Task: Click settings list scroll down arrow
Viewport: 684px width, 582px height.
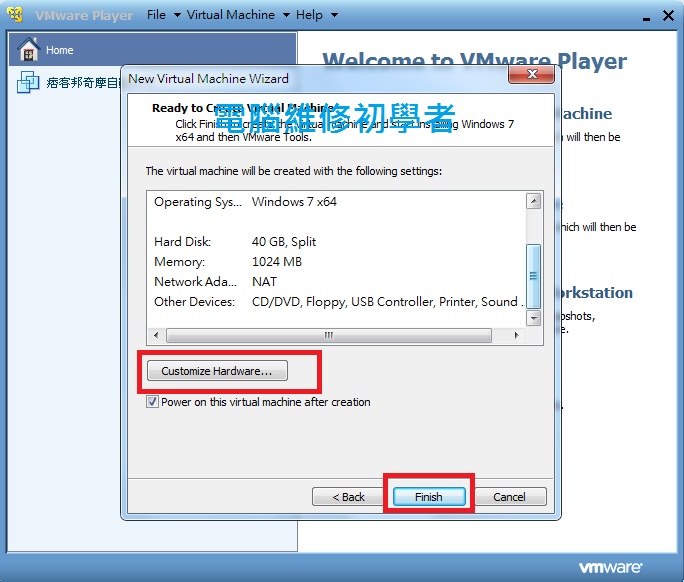Action: [534, 318]
